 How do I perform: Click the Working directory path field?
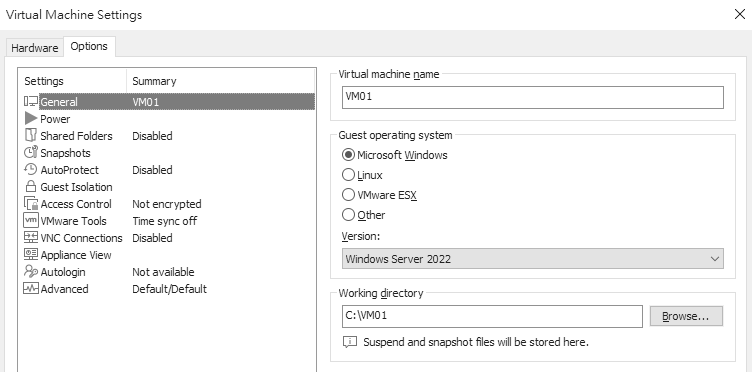pyautogui.click(x=492, y=316)
